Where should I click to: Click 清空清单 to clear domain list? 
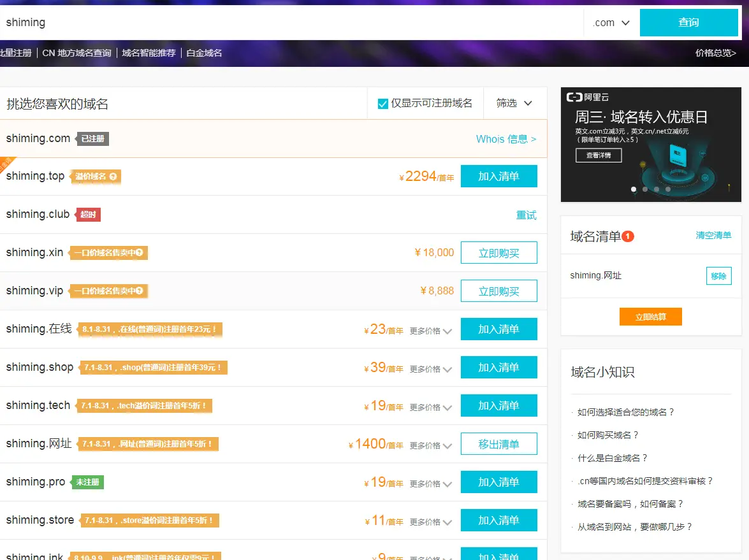click(713, 235)
